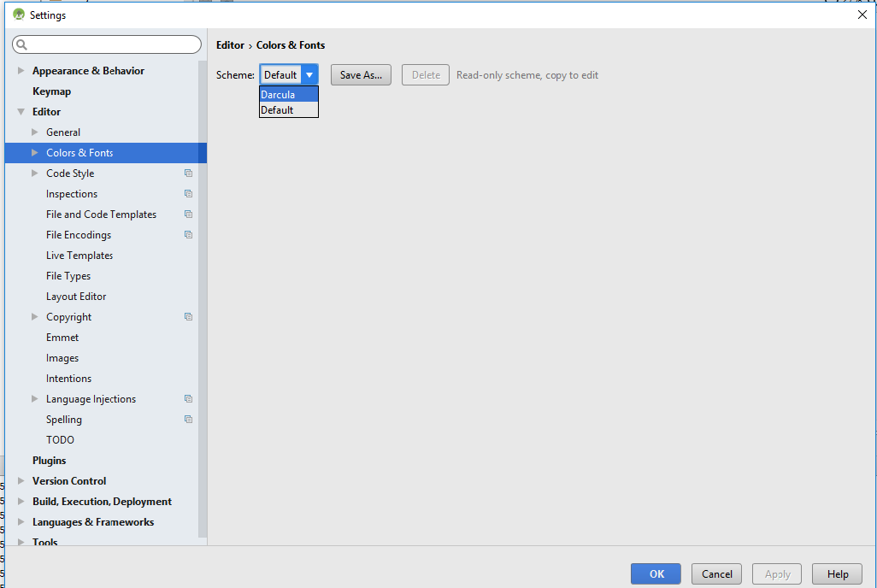Select Appearance & Behavior item
This screenshot has width=877, height=588.
tap(88, 70)
